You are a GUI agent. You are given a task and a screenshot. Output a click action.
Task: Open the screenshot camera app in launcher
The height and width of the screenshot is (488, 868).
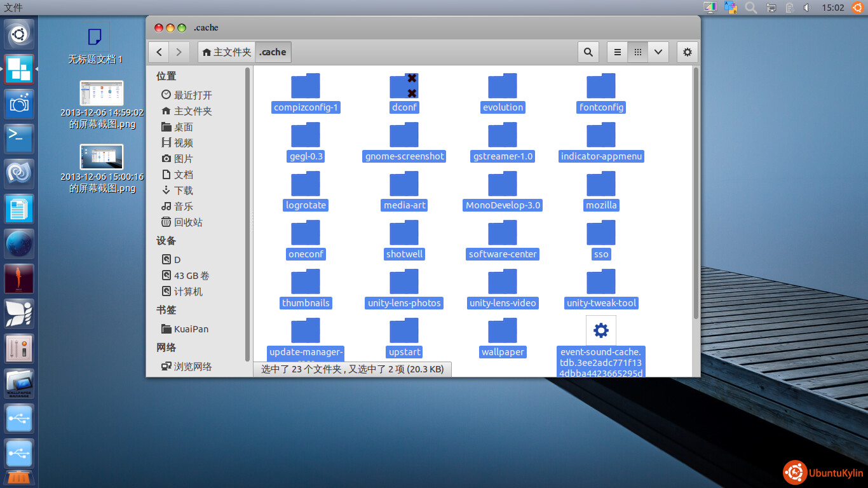tap(19, 104)
